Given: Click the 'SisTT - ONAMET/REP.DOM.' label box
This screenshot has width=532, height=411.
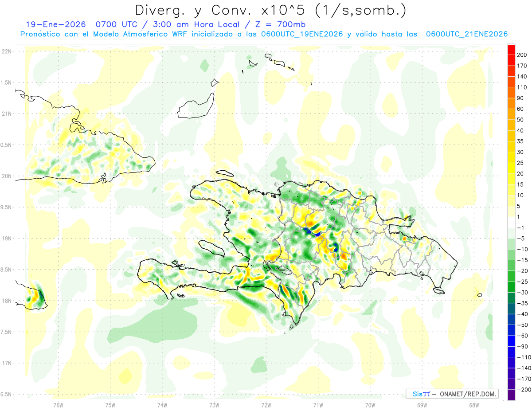Looking at the screenshot, I should pos(452,394).
